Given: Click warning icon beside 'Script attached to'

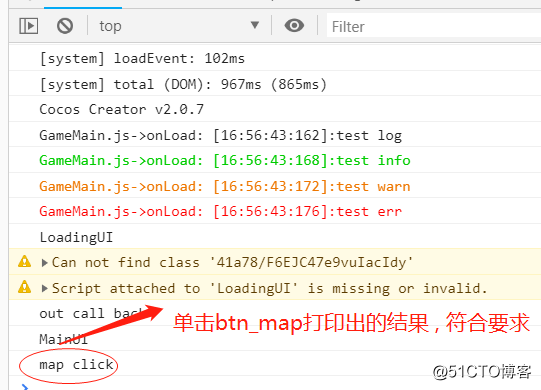Looking at the screenshot, I should 24,287.
